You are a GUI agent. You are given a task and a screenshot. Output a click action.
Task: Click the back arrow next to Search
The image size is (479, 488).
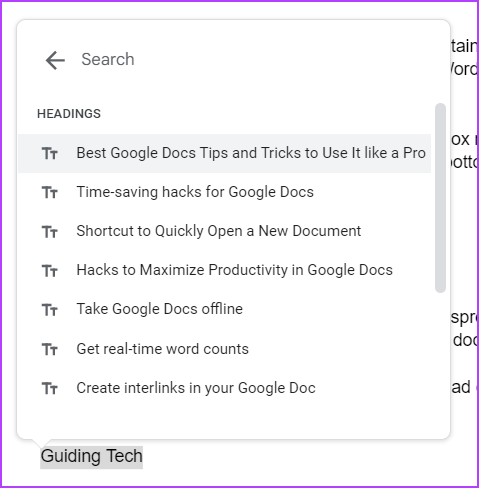pyautogui.click(x=55, y=60)
